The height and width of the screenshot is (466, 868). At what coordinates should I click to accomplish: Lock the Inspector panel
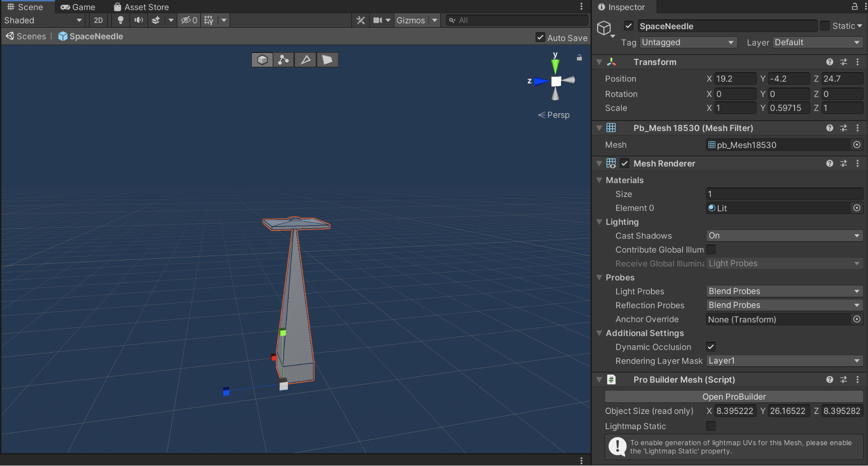pos(854,7)
